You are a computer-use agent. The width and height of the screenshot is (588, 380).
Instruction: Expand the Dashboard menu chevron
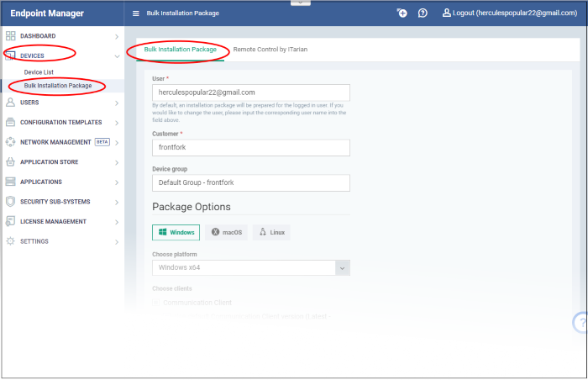pos(117,36)
